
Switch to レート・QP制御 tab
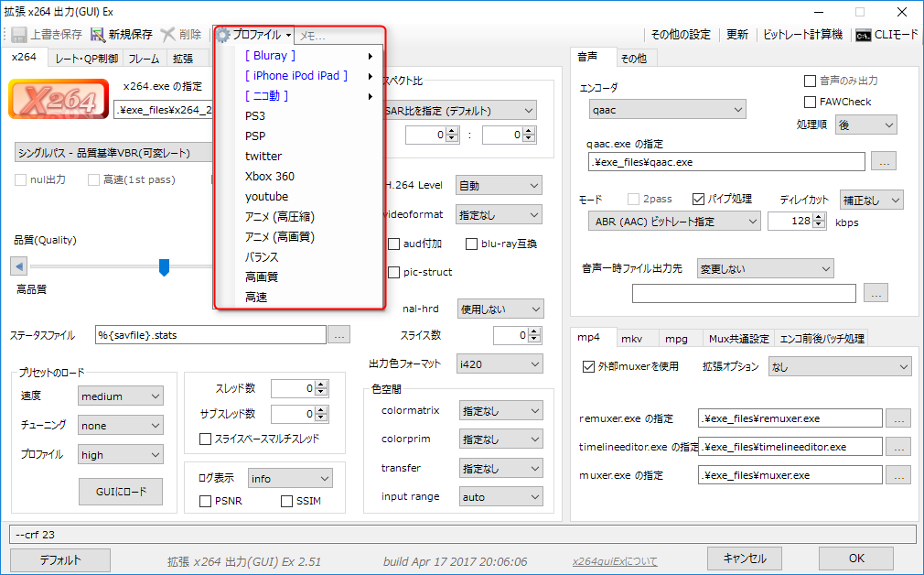click(x=86, y=59)
